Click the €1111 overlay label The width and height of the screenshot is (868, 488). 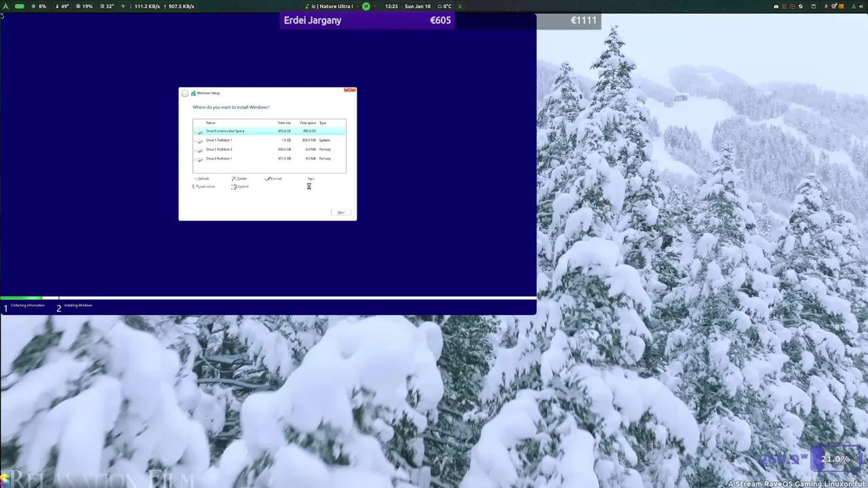583,20
